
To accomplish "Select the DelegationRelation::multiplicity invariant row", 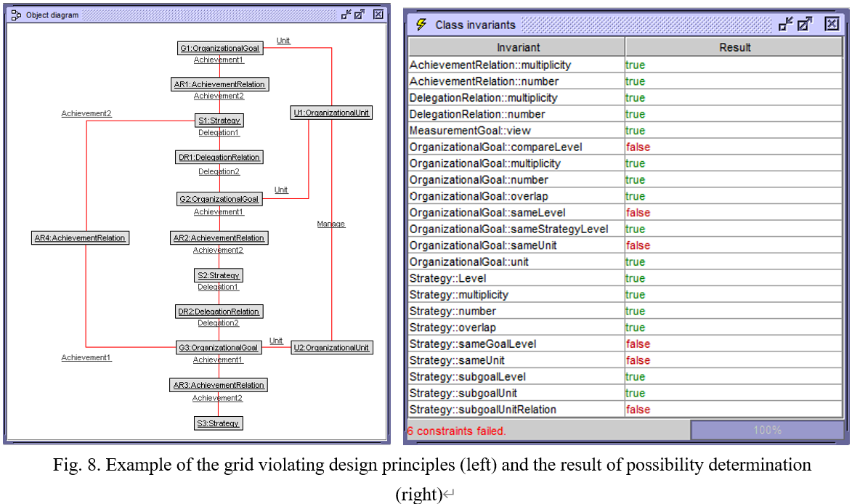I will [625, 98].
